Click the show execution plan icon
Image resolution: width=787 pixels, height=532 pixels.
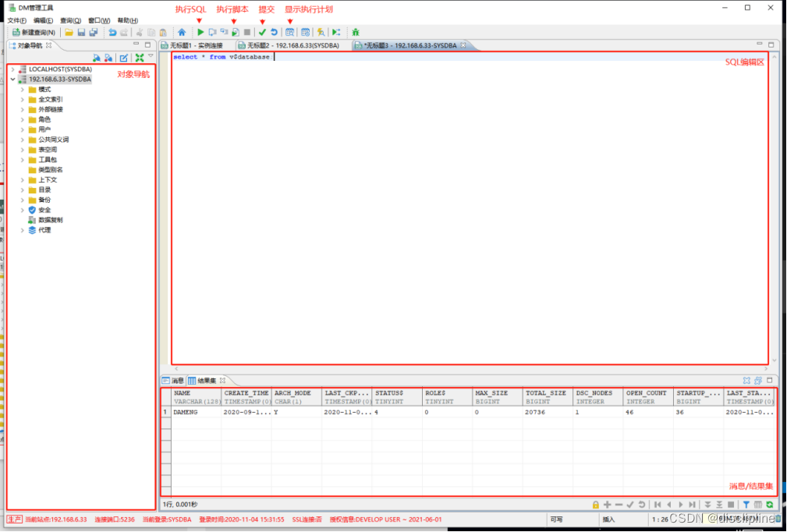click(289, 32)
